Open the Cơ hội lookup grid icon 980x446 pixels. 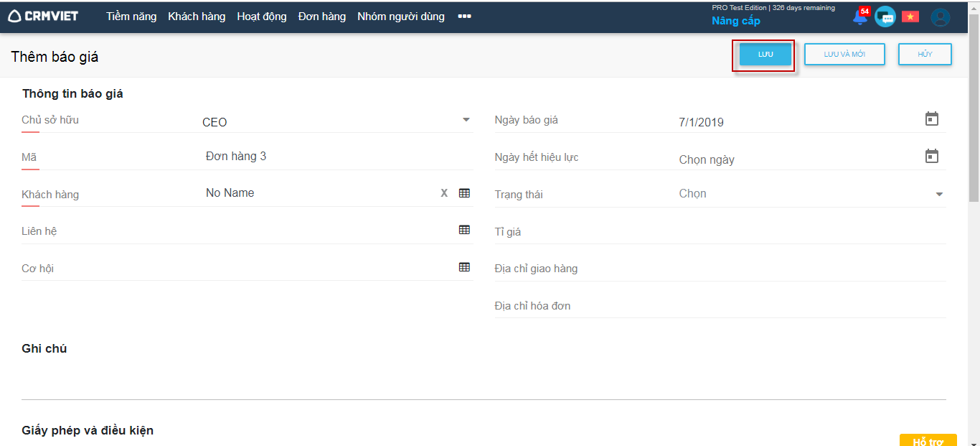coord(464,267)
